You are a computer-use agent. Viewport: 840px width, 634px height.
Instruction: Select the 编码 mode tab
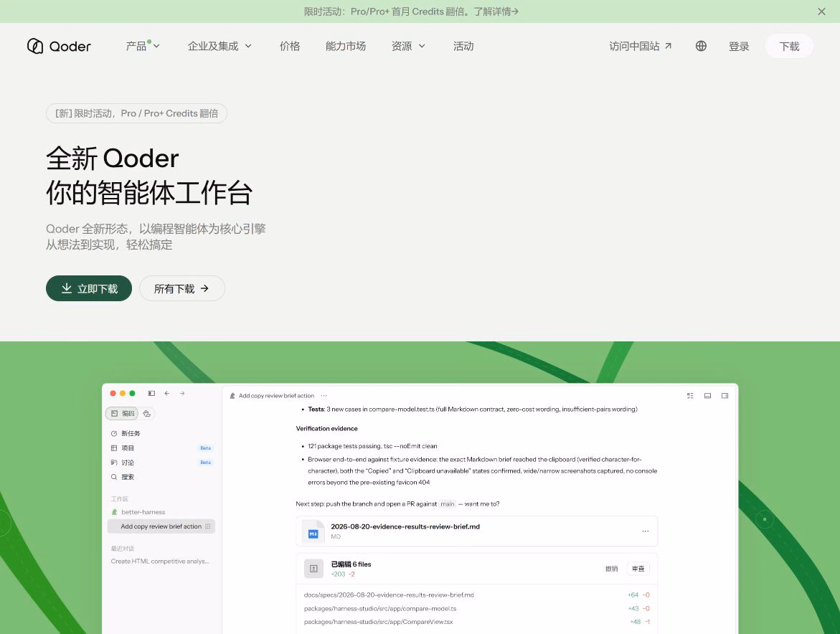click(x=122, y=413)
